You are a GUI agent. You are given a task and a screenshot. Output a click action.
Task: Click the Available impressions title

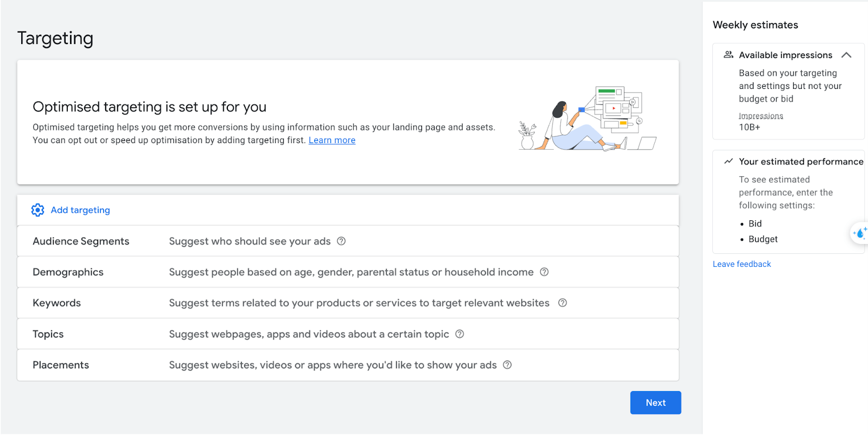coord(785,55)
